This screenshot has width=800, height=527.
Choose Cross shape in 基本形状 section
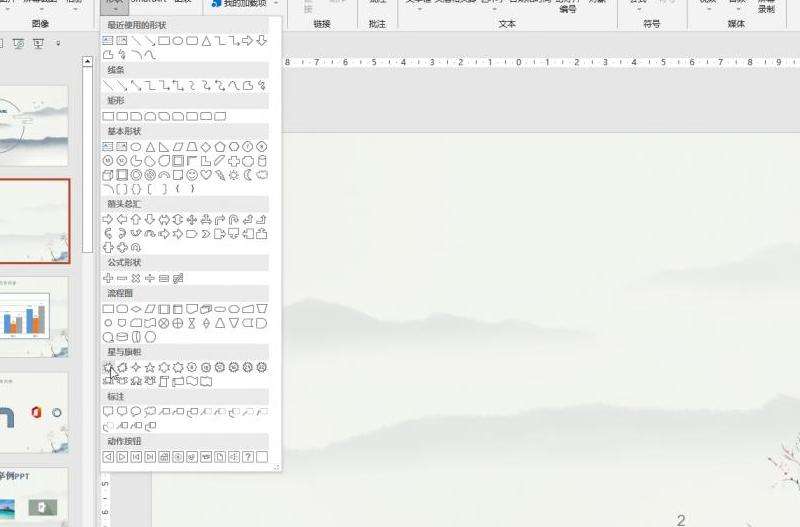(x=234, y=161)
